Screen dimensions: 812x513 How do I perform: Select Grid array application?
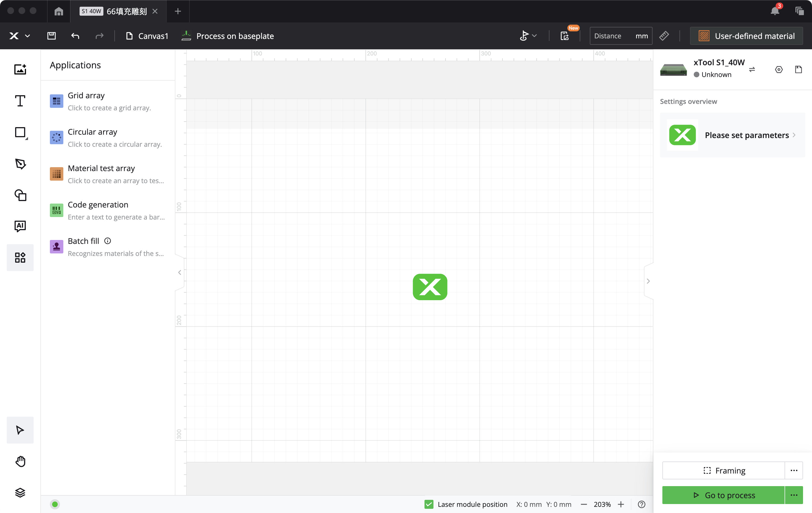[108, 101]
